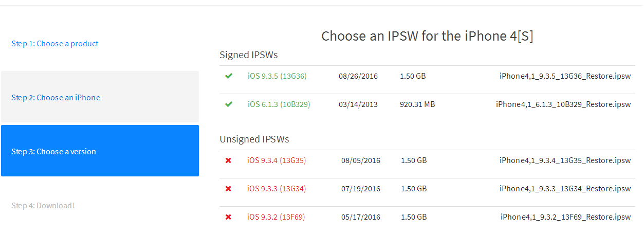This screenshot has width=644, height=234.
Task: Click Step 4: Download! step
Action: pyautogui.click(x=43, y=206)
